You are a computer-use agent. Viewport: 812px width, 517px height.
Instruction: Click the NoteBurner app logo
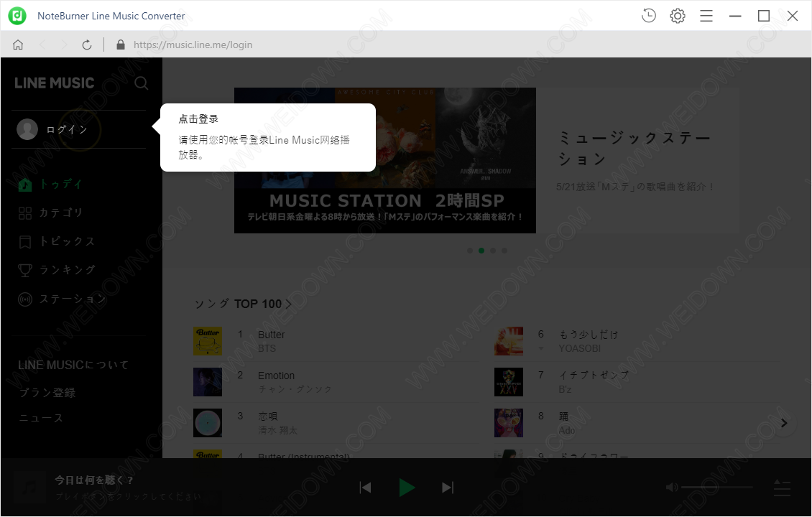tap(17, 16)
